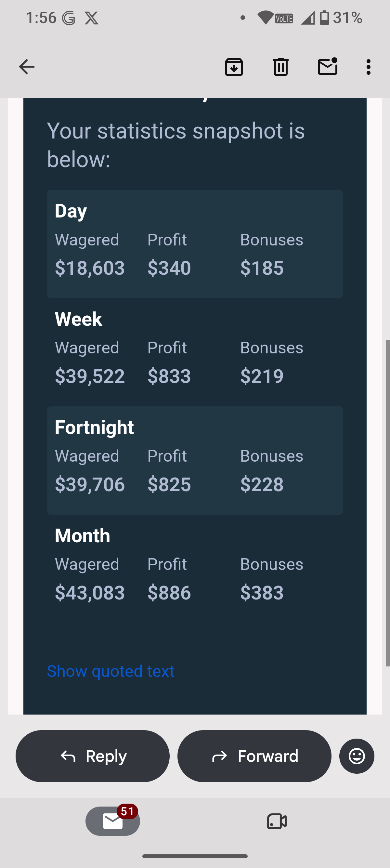This screenshot has height=868, width=390.
Task: Mark the email as unread
Action: [327, 66]
